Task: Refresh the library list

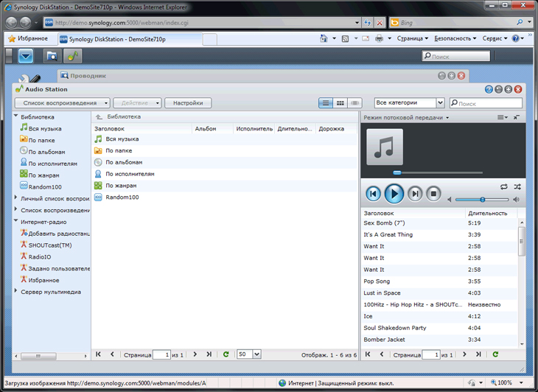Action: pyautogui.click(x=226, y=354)
